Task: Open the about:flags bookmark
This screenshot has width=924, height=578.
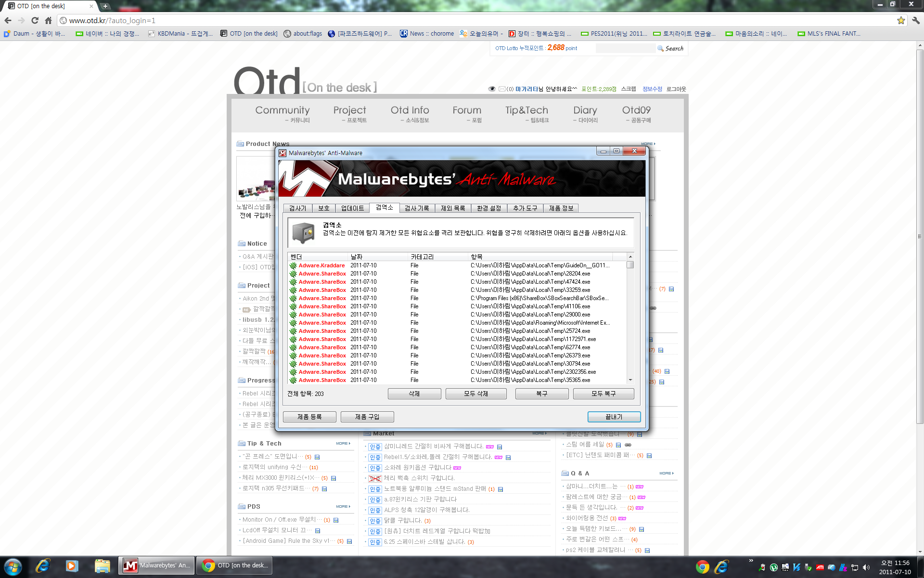Action: click(303, 34)
